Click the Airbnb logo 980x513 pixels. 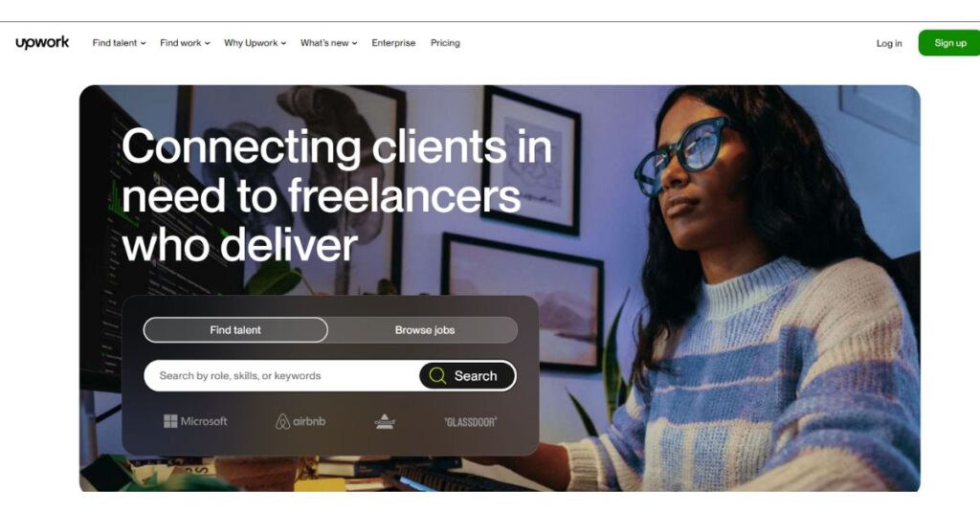[x=301, y=421]
